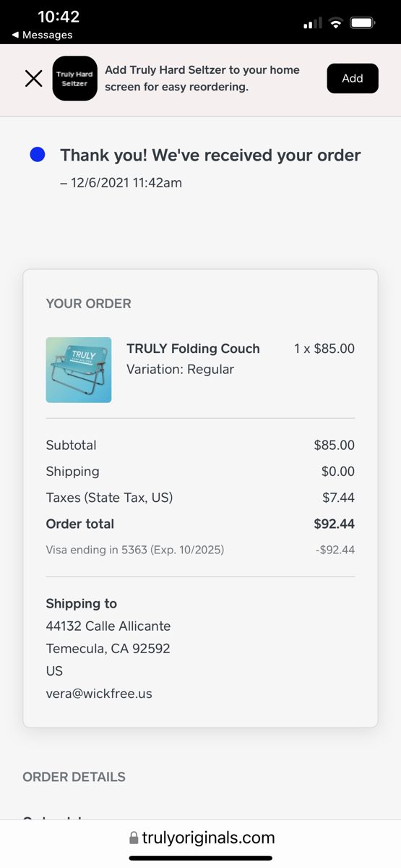
Task: Tap the Visa ending in 5363 line
Action: point(135,550)
